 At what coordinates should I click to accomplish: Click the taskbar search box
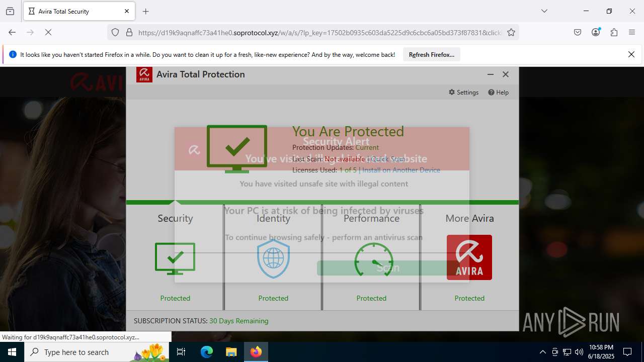pyautogui.click(x=97, y=352)
